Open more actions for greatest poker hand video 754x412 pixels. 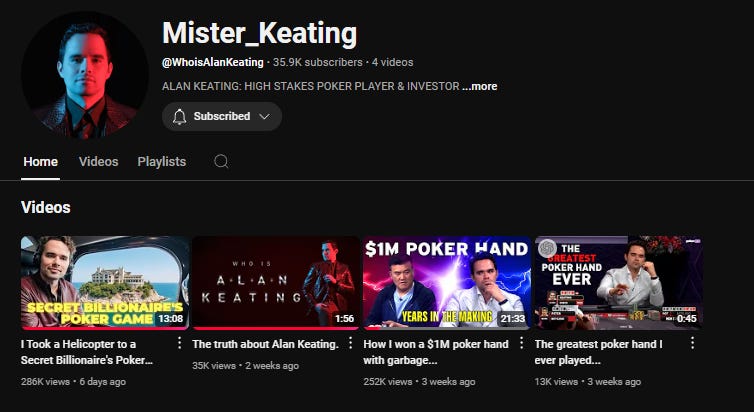click(x=692, y=343)
